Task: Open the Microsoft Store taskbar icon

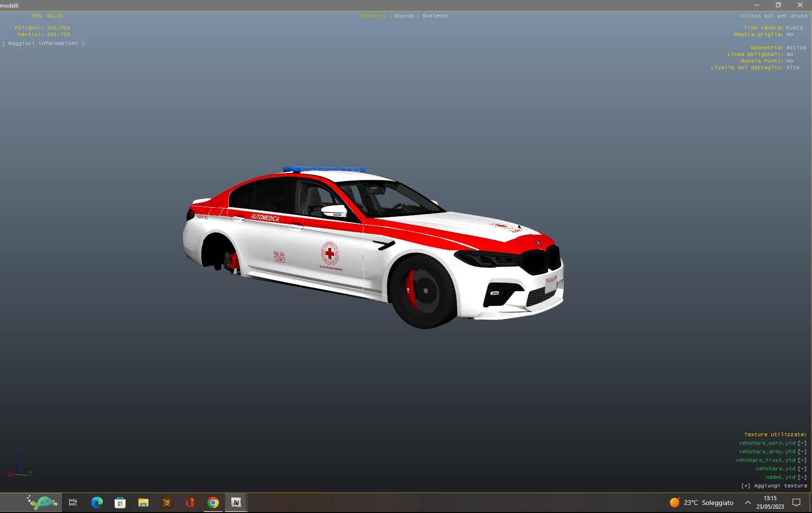Action: pos(120,503)
